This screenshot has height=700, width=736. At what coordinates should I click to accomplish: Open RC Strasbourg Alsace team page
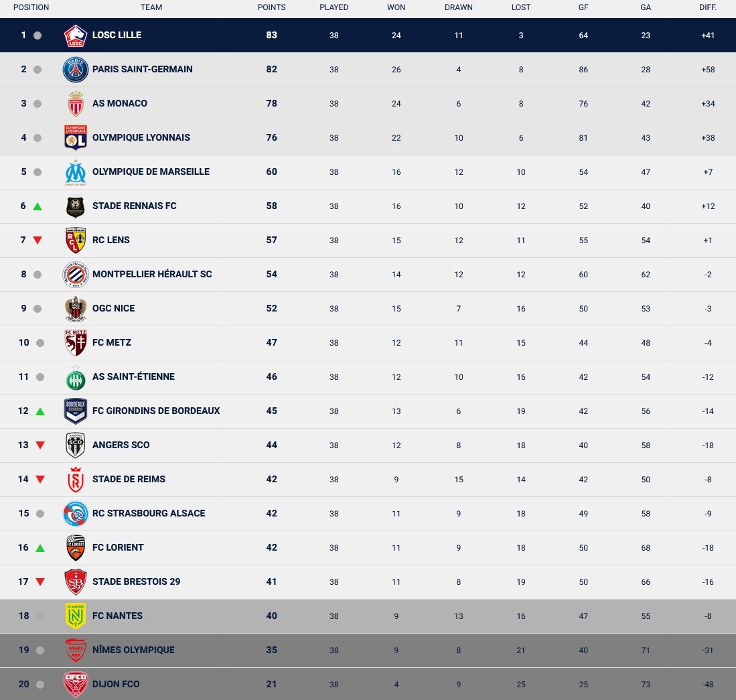pyautogui.click(x=149, y=513)
